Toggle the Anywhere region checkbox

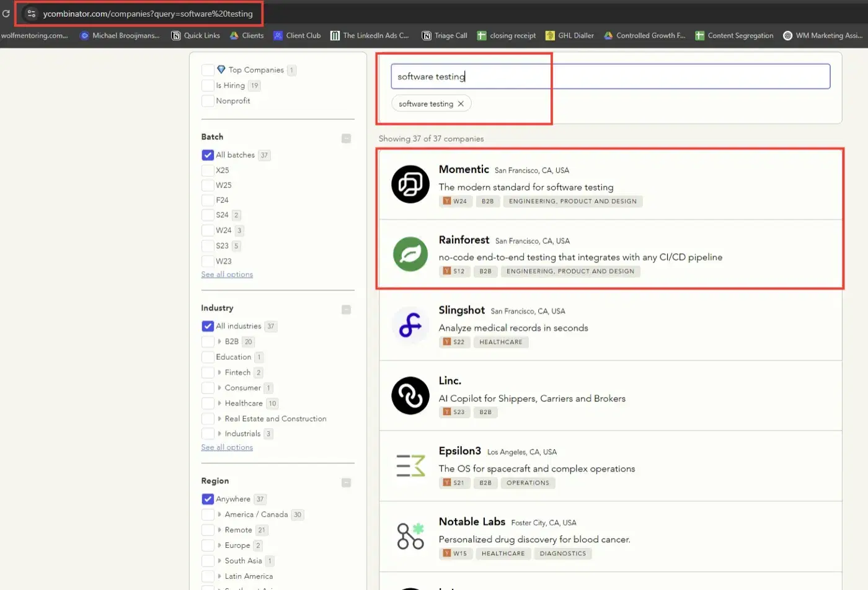(x=208, y=499)
